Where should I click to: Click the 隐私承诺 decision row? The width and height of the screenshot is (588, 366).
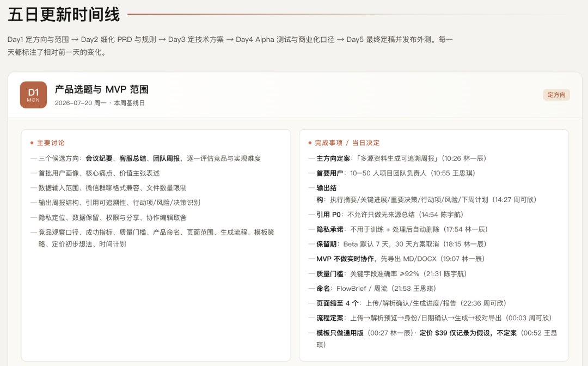point(398,229)
